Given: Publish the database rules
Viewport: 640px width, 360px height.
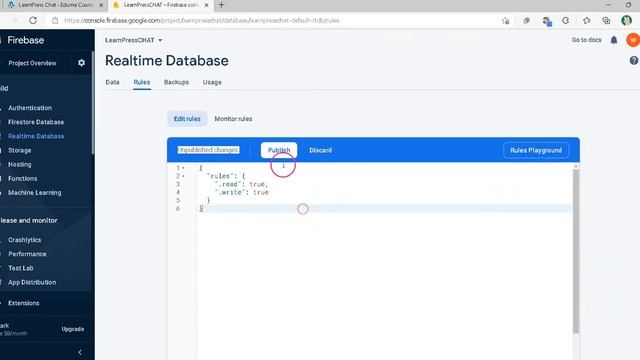Looking at the screenshot, I should pyautogui.click(x=279, y=150).
